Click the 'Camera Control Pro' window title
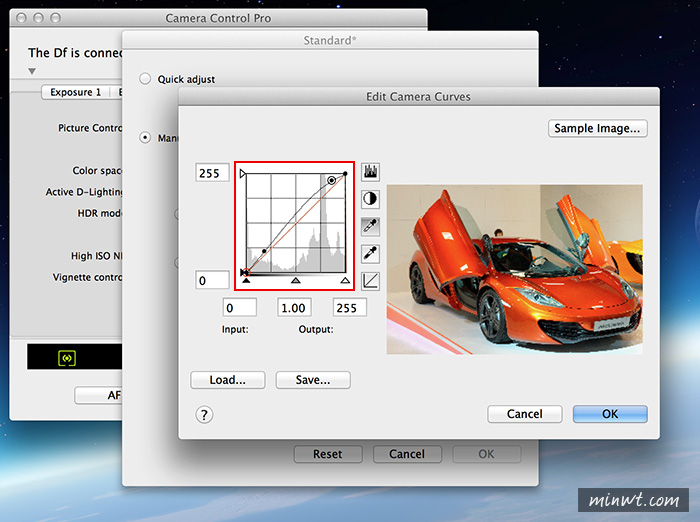 coord(218,18)
